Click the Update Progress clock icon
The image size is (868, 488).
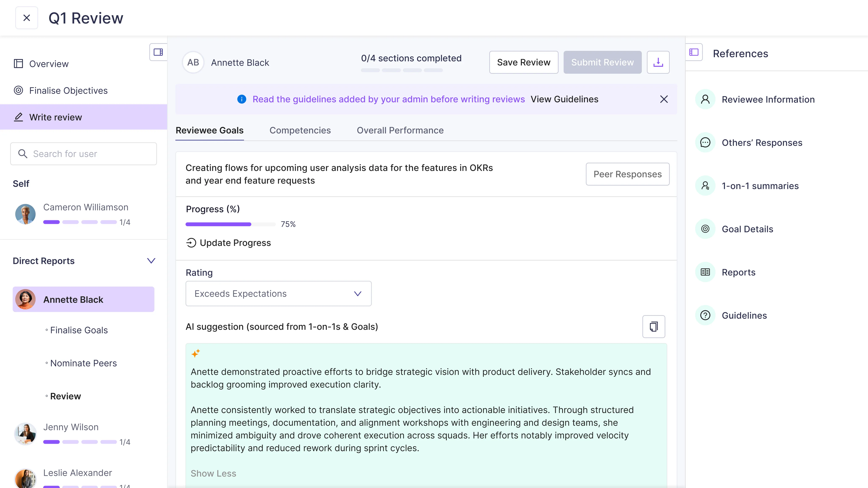pos(191,243)
